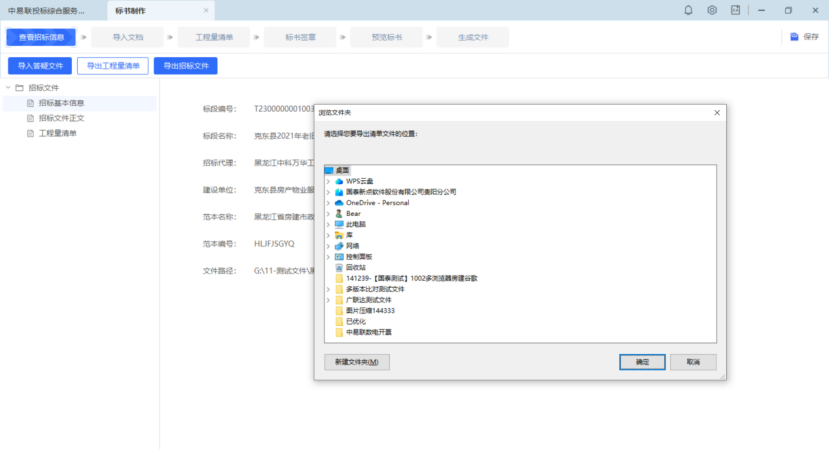Select the Bear user folder
This screenshot has width=830, height=450.
pos(340,213)
